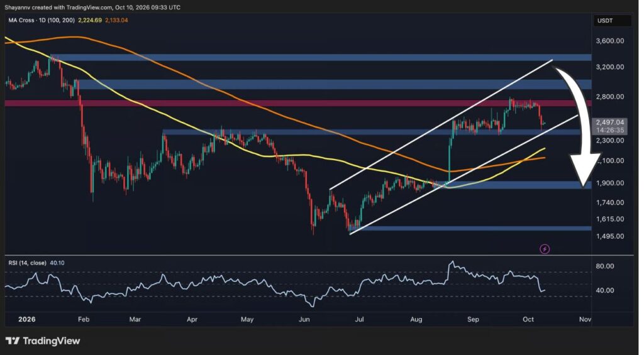Click the current price label 2,497.04
Screen dimensions: 644x355
coord(610,123)
